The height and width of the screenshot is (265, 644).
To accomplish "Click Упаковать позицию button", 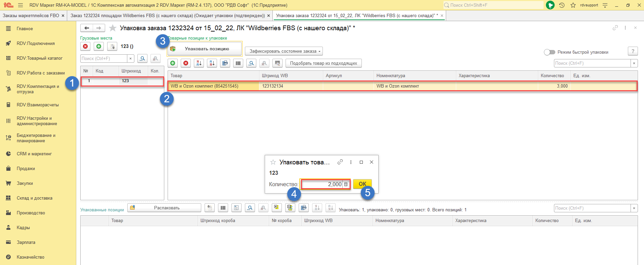I will 205,49.
